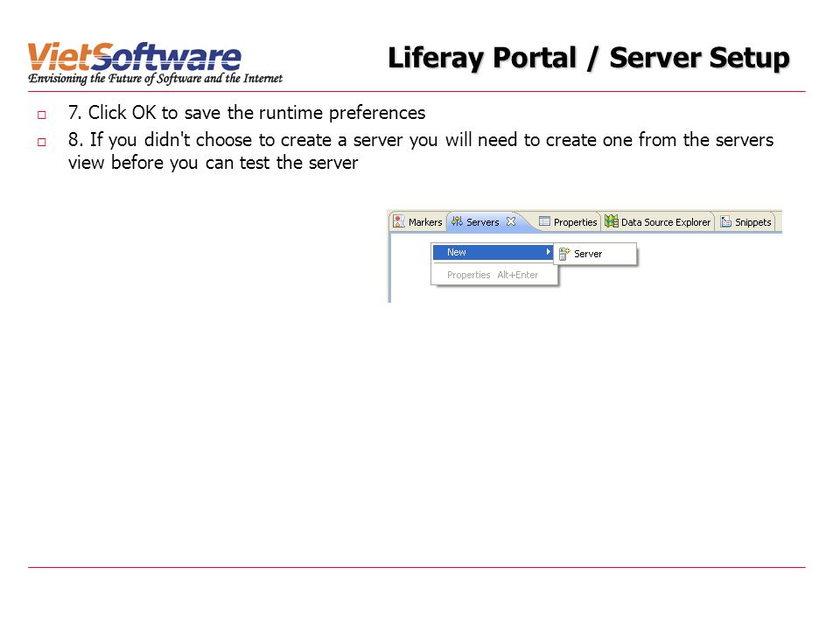840x630 pixels.
Task: Open the Data Source Explorer tab
Action: point(658,221)
